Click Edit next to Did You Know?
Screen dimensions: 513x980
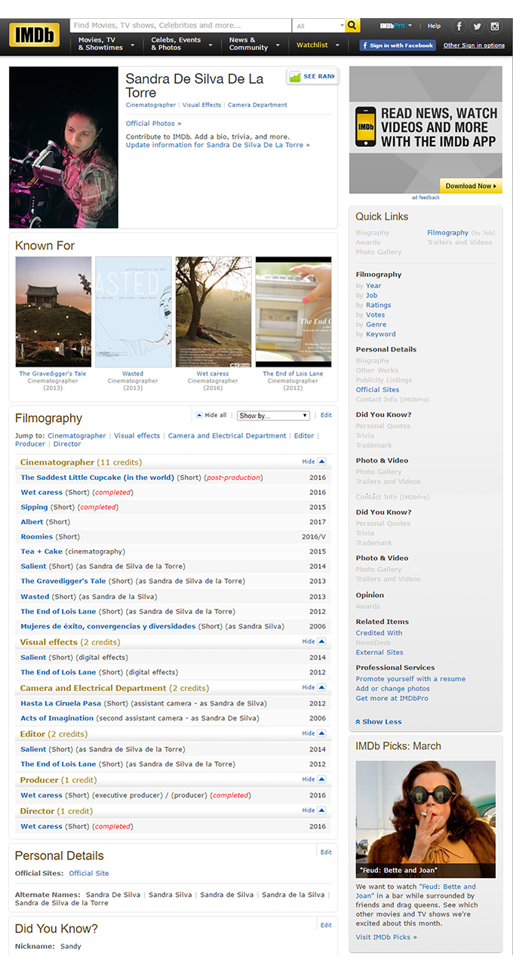[326, 925]
